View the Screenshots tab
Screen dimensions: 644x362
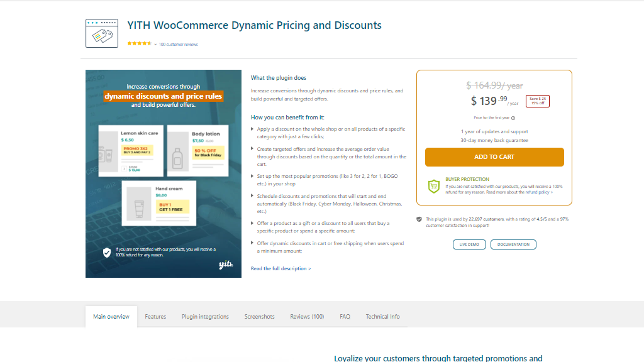click(259, 317)
